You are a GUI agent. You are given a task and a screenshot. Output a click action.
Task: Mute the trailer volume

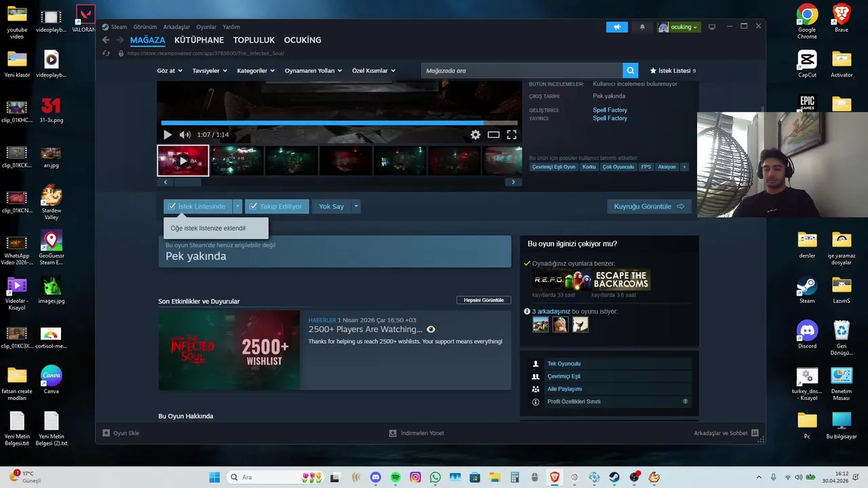coord(184,135)
